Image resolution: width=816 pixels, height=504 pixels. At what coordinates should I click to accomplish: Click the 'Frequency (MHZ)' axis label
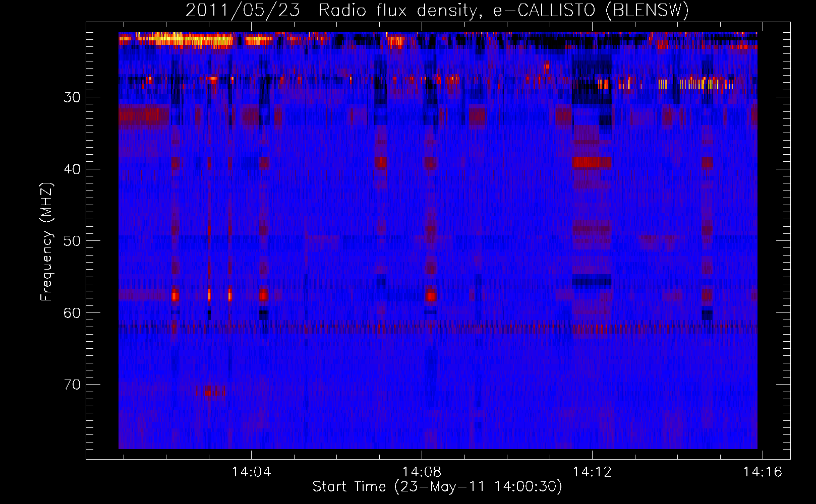pyautogui.click(x=46, y=242)
